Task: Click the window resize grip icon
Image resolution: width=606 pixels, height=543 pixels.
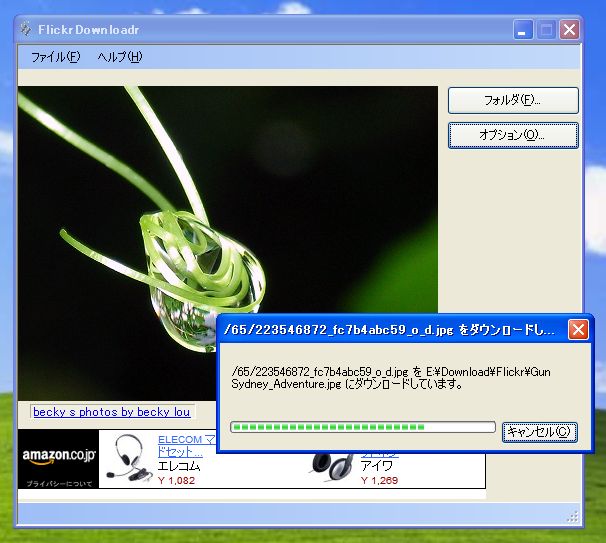Action: point(573,517)
